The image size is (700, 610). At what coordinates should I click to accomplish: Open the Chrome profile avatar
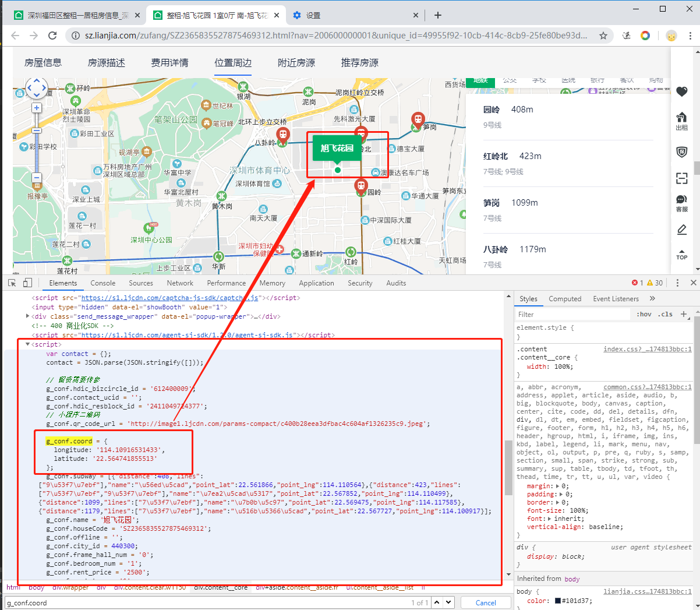(x=671, y=36)
